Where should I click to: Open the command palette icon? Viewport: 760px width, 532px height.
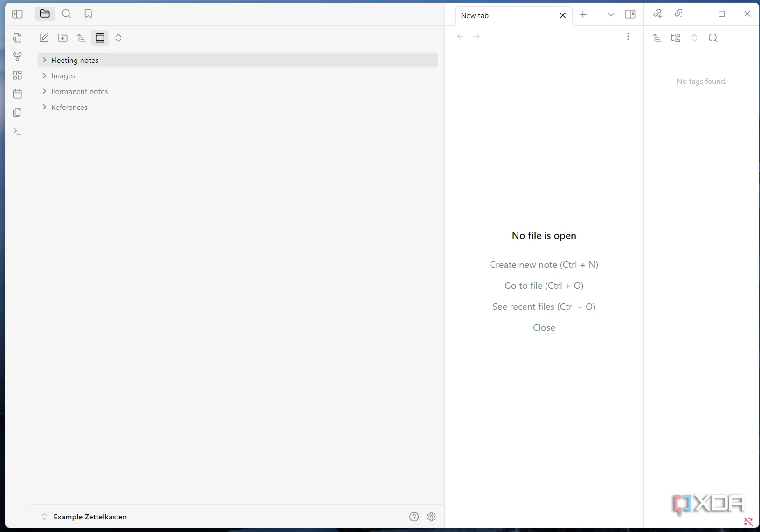[x=17, y=131]
